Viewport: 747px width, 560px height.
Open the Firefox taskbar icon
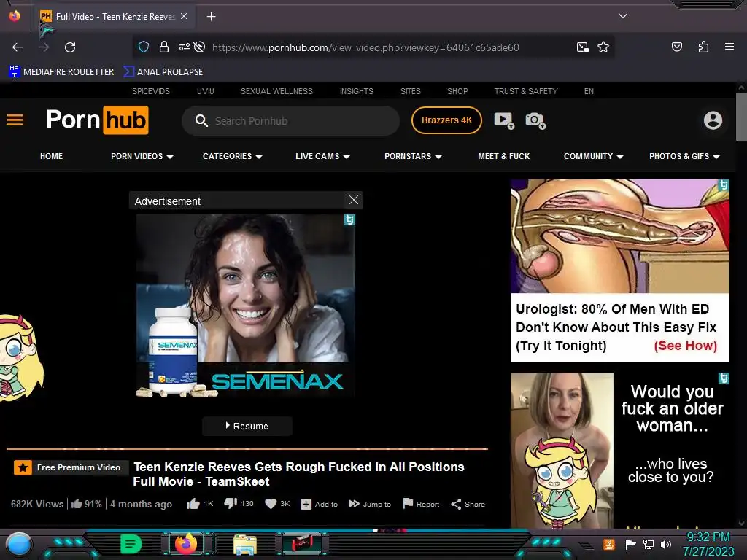(186, 543)
